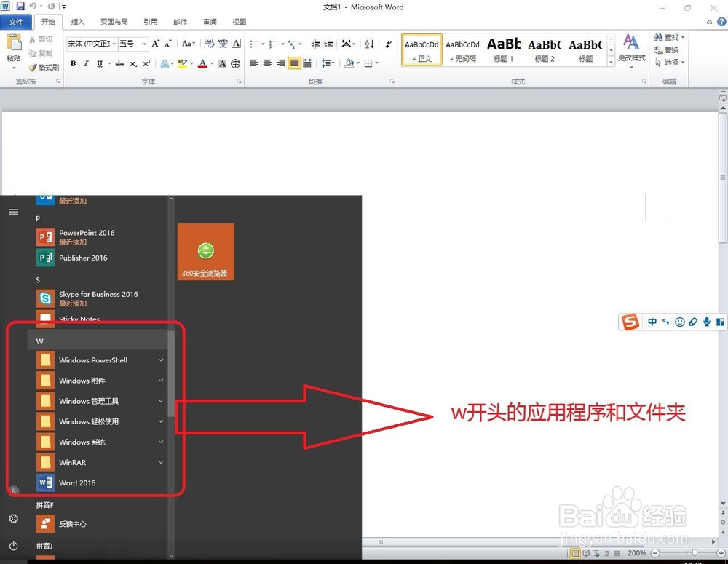Viewport: 728px width, 564px height.
Task: Switch to the 引用 tab
Action: coord(150,22)
